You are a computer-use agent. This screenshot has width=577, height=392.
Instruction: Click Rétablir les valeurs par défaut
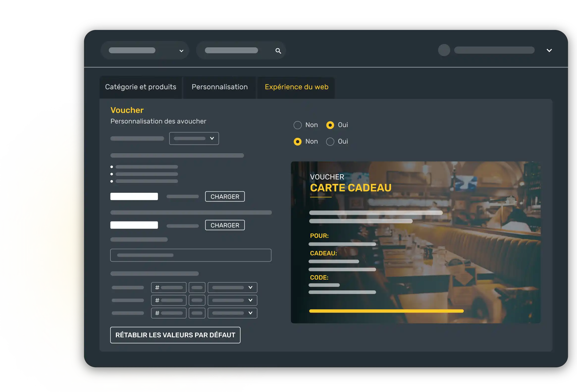[175, 335]
